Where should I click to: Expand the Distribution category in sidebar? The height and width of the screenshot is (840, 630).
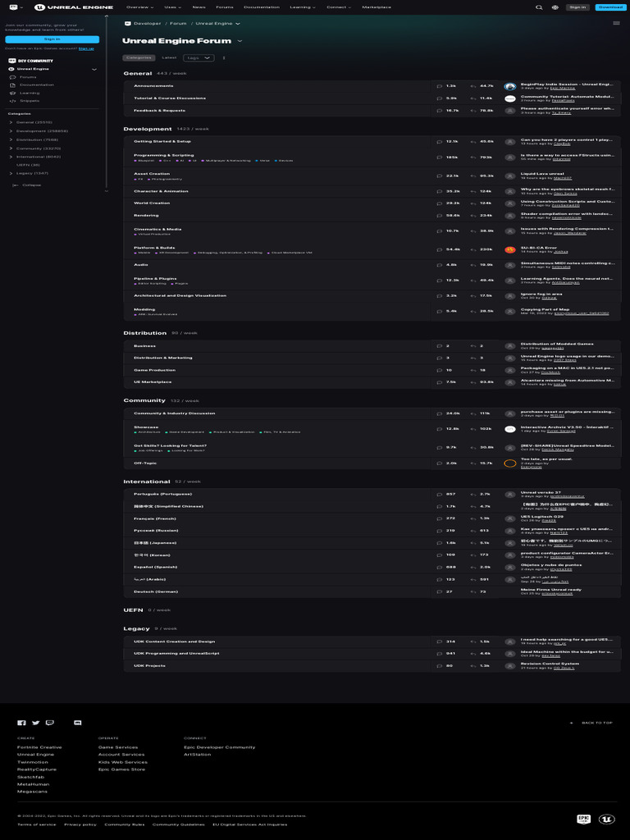click(x=11, y=139)
